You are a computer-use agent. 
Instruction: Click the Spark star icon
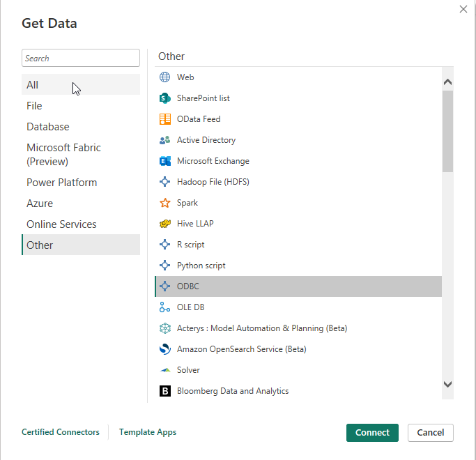pos(165,203)
